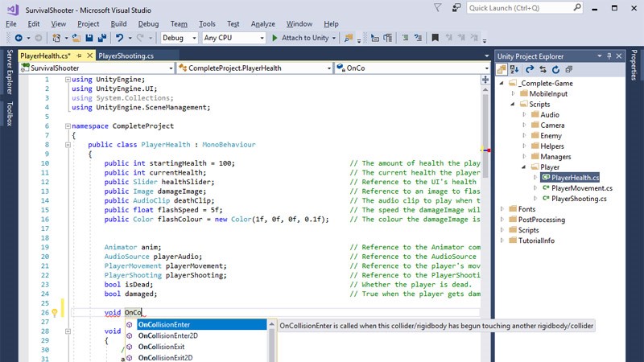Image resolution: width=644 pixels, height=362 pixels.
Task: Expand the Audio folder in Scripts
Action: [x=525, y=114]
